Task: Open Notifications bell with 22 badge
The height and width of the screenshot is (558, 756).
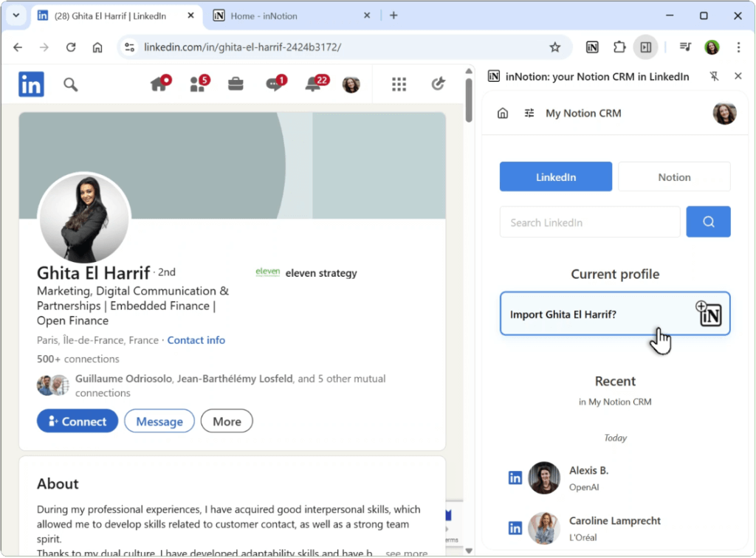Action: point(316,84)
